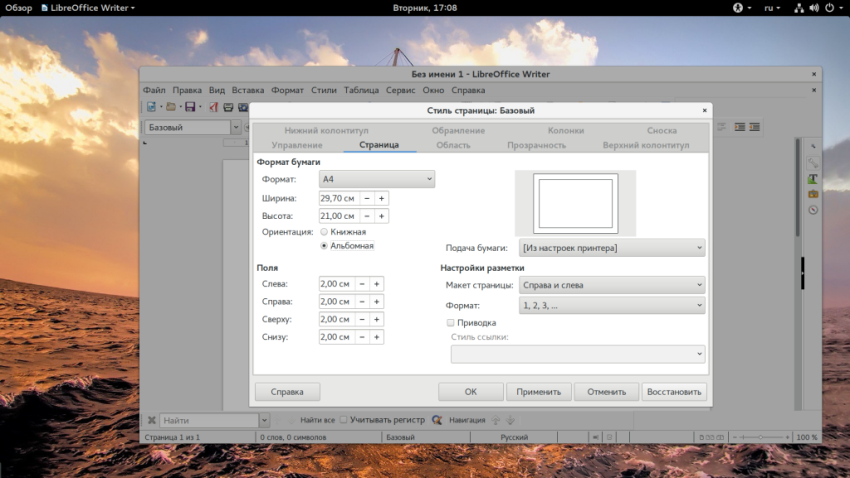
Task: Increase Ширина value with plus button
Action: click(x=381, y=198)
